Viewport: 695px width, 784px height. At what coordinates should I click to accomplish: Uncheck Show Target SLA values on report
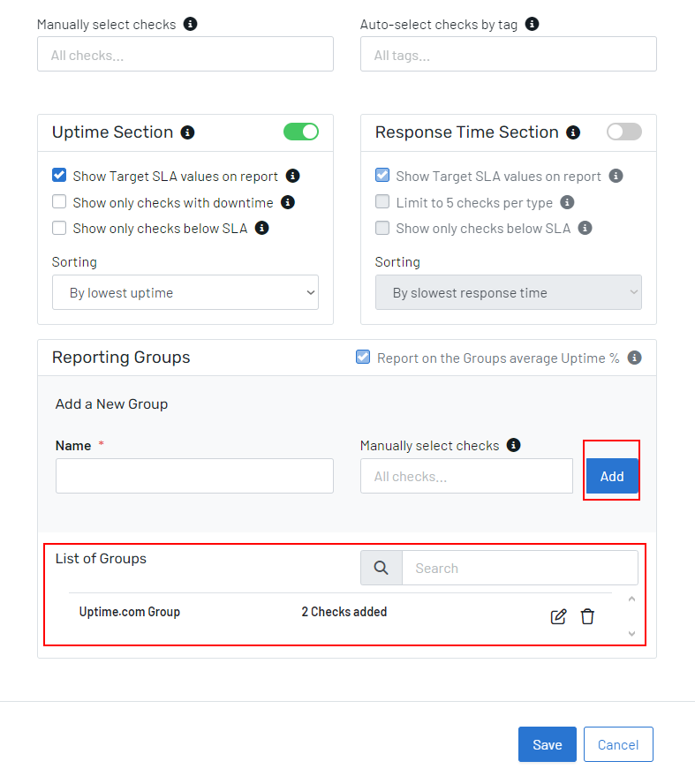(x=59, y=176)
